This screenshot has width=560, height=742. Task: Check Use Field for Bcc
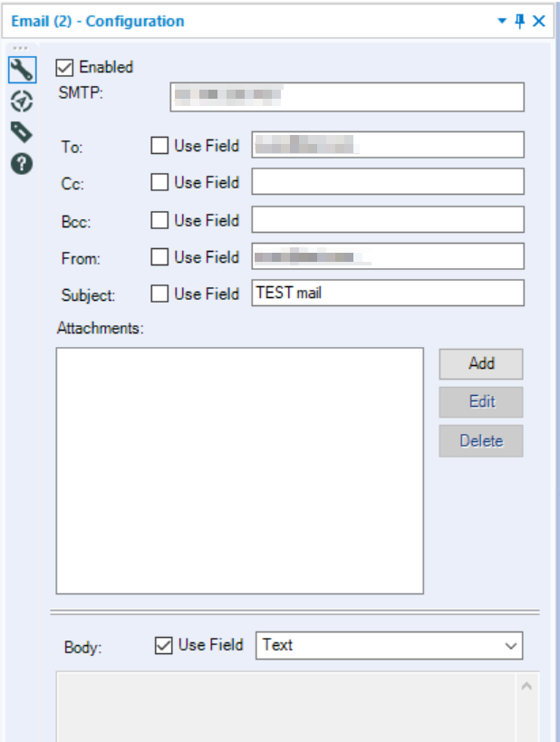coord(159,220)
